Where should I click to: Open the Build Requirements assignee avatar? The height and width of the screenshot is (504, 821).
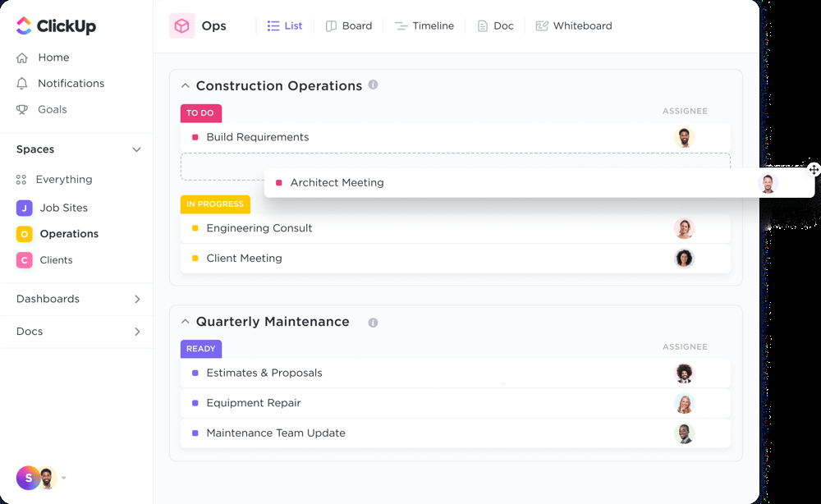coord(685,137)
